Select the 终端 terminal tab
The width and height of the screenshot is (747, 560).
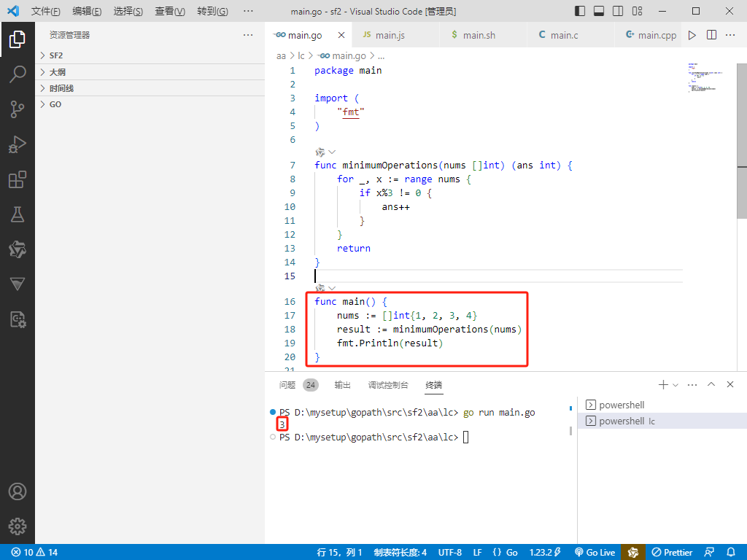click(433, 385)
